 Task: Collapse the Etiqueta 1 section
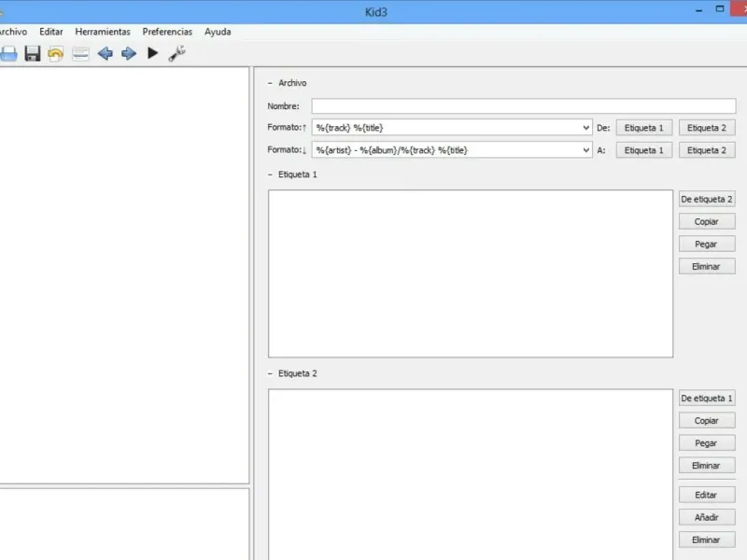point(270,175)
